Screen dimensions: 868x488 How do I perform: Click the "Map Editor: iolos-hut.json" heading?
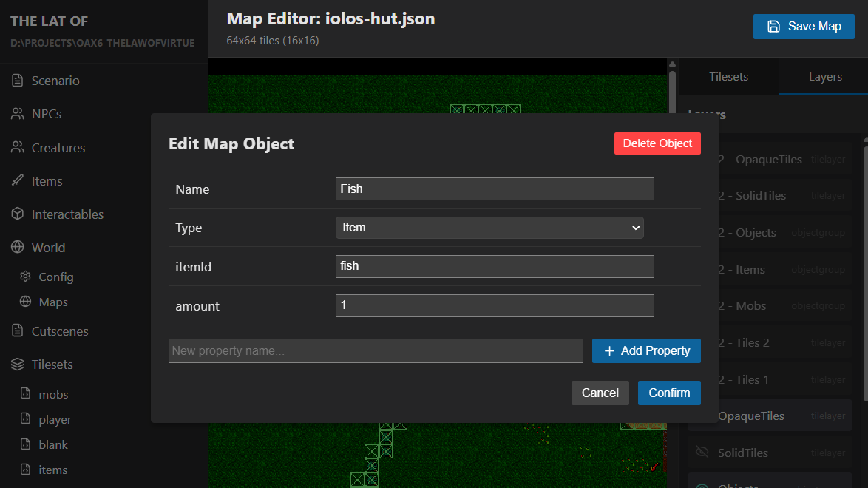pyautogui.click(x=330, y=18)
